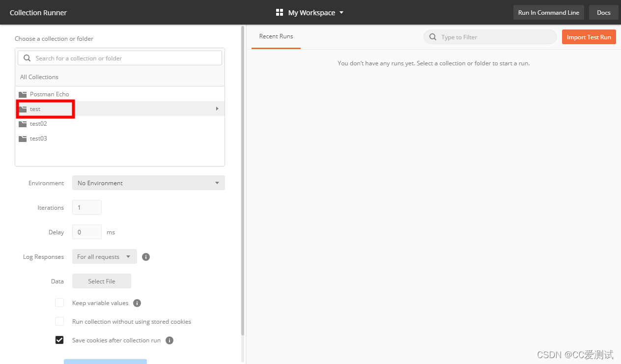Click Import Test Run button
This screenshot has width=621, height=364.
pyautogui.click(x=589, y=37)
